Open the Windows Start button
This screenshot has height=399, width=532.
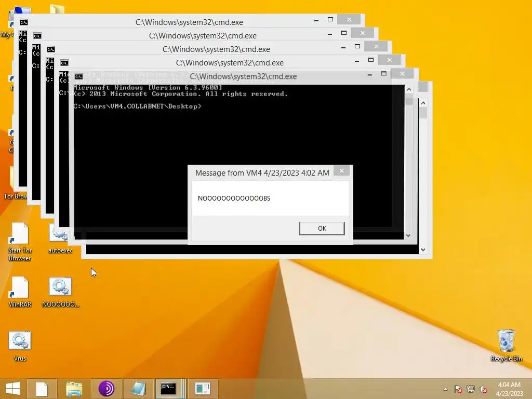click(x=13, y=389)
